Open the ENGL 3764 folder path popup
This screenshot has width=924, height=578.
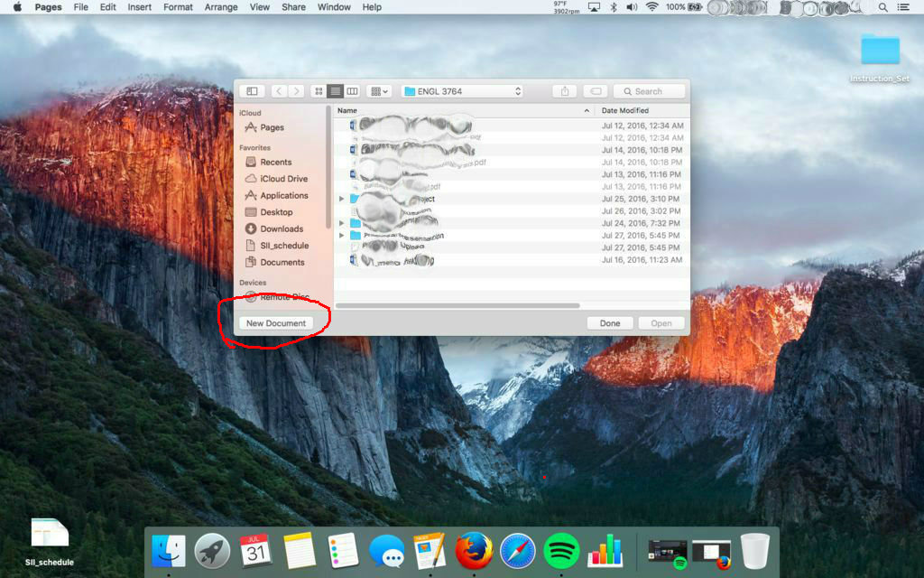(x=462, y=91)
